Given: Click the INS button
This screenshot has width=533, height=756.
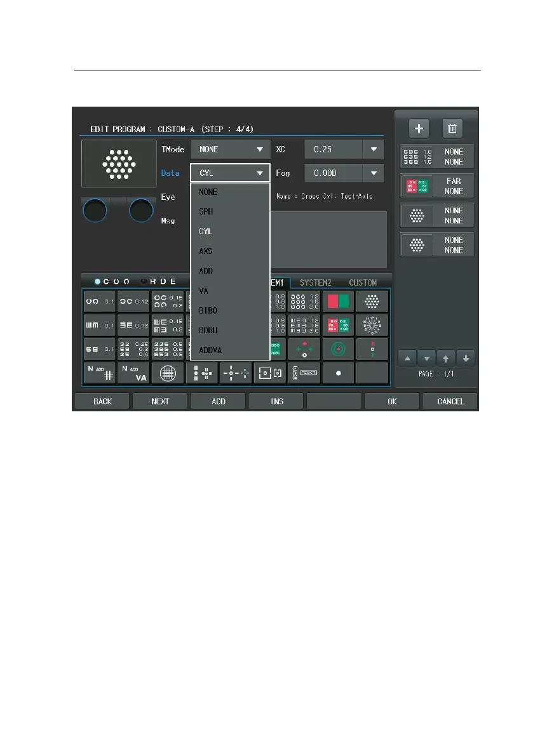Looking at the screenshot, I should pyautogui.click(x=276, y=401).
